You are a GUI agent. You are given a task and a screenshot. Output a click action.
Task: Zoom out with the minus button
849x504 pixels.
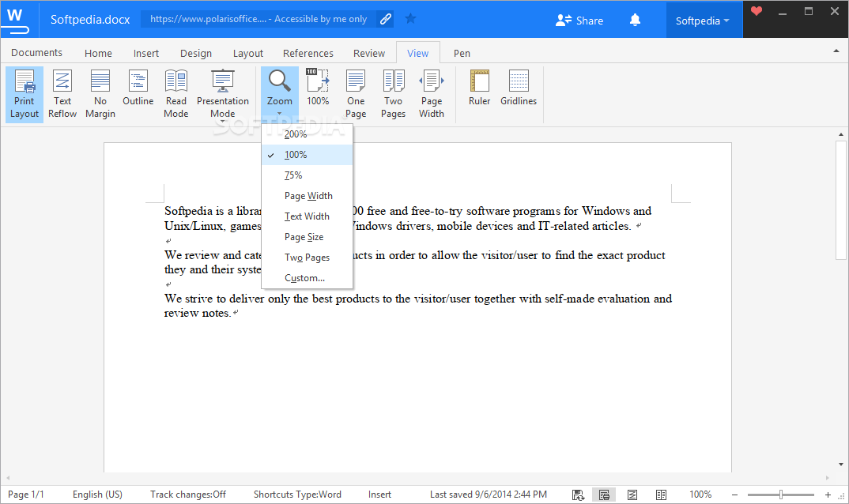click(x=734, y=495)
